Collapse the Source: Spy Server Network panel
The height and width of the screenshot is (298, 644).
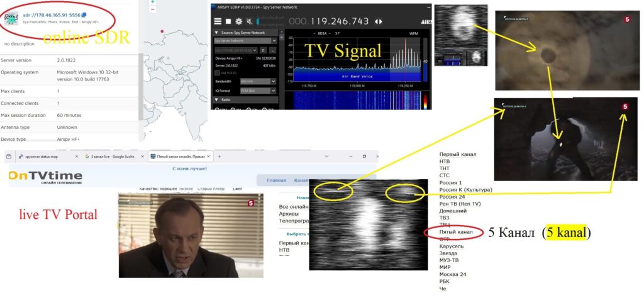click(x=217, y=32)
